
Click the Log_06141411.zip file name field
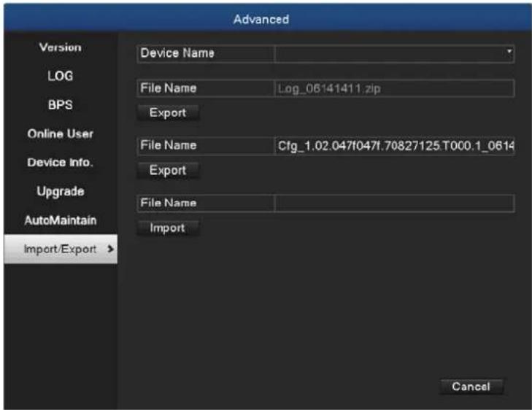(394, 88)
